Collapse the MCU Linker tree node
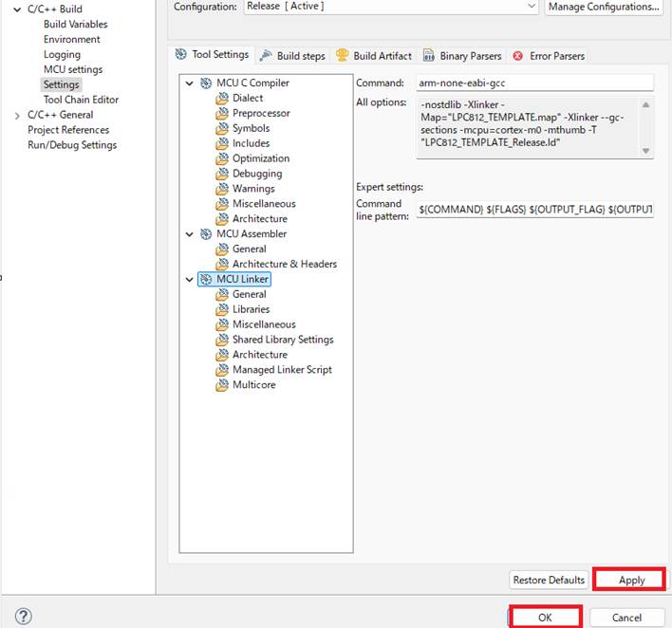The height and width of the screenshot is (628, 672). coord(190,280)
